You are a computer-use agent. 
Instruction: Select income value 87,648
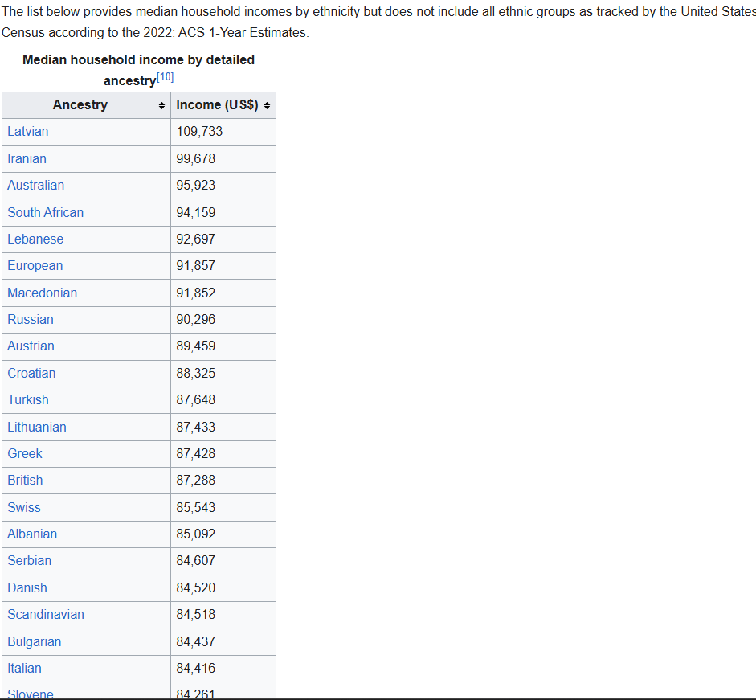coord(196,400)
